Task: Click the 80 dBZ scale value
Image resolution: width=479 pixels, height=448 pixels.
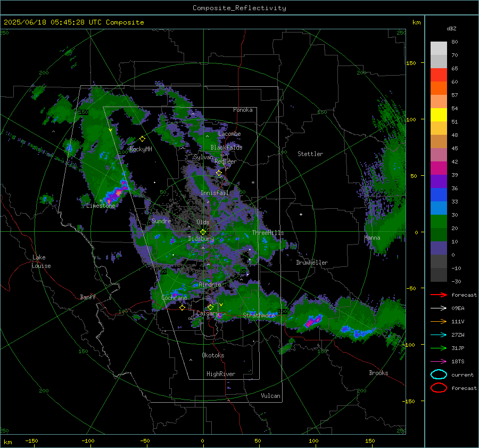Action: [455, 42]
